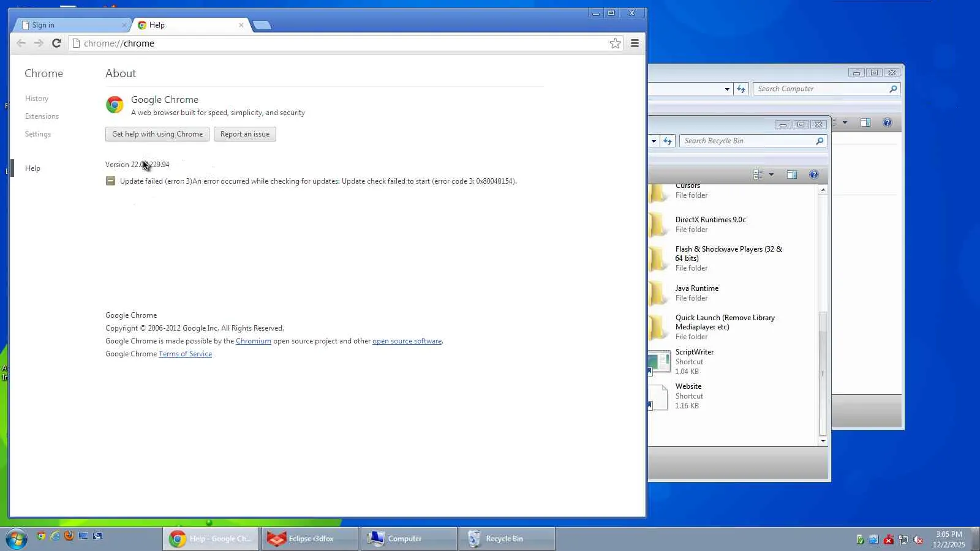Click the Report an issue button
The height and width of the screenshot is (551, 980).
[245, 134]
